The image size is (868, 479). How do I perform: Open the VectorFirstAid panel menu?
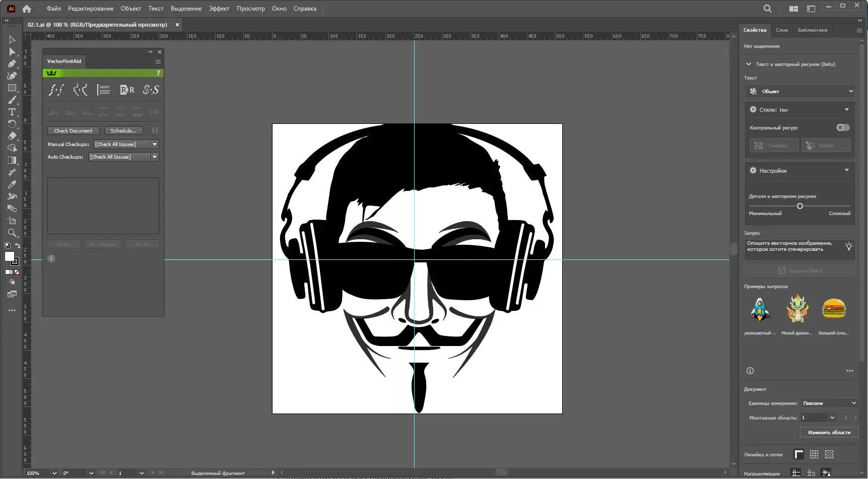158,61
